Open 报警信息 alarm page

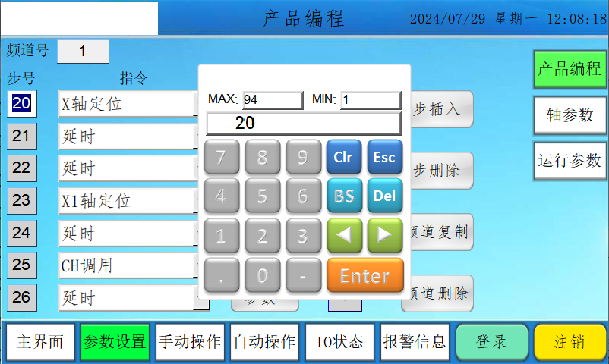pos(415,341)
